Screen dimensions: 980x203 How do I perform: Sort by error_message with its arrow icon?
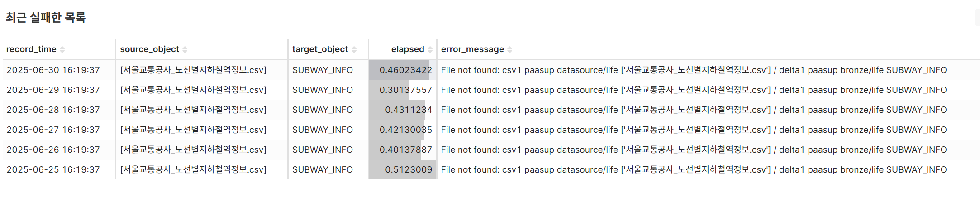(510, 49)
